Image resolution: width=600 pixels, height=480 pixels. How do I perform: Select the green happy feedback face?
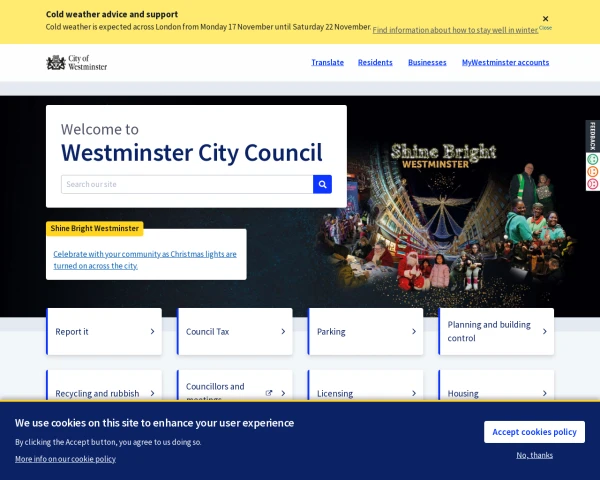coord(592,159)
